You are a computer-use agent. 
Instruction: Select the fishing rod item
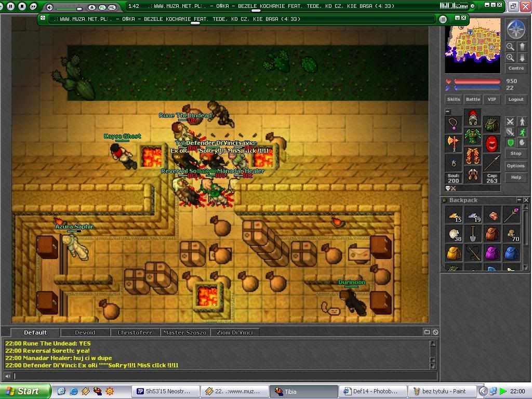(x=473, y=253)
